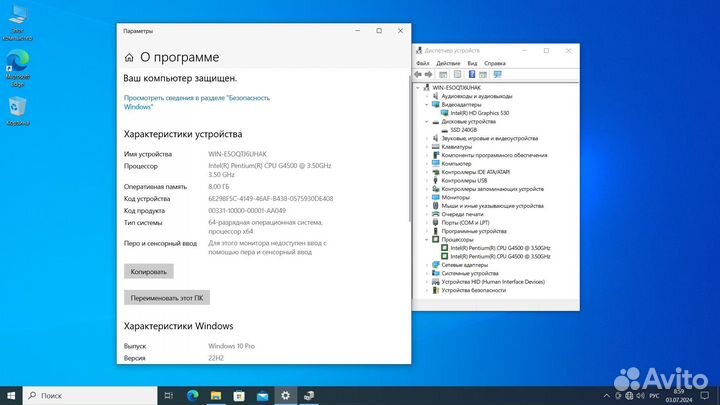Viewport: 720px width, 405px height.
Task: Click the Settings gear taskbar icon
Action: click(x=287, y=395)
